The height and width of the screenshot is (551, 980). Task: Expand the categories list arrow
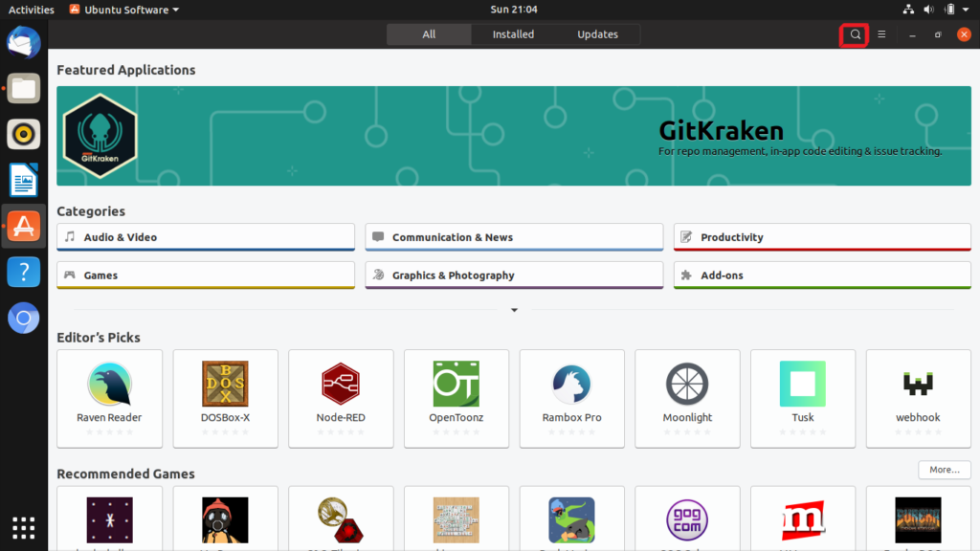514,310
